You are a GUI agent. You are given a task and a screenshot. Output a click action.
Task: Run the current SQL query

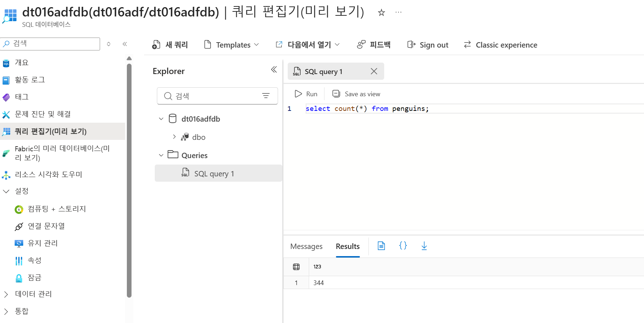(306, 94)
